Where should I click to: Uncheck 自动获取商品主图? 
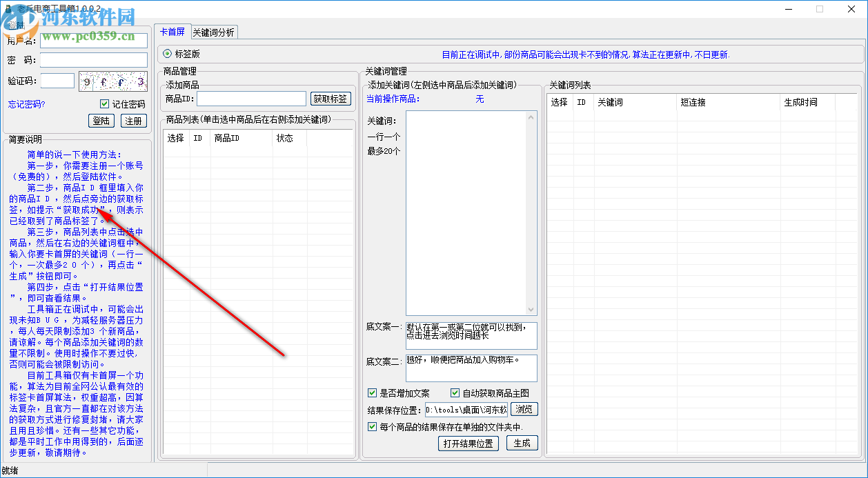[455, 392]
